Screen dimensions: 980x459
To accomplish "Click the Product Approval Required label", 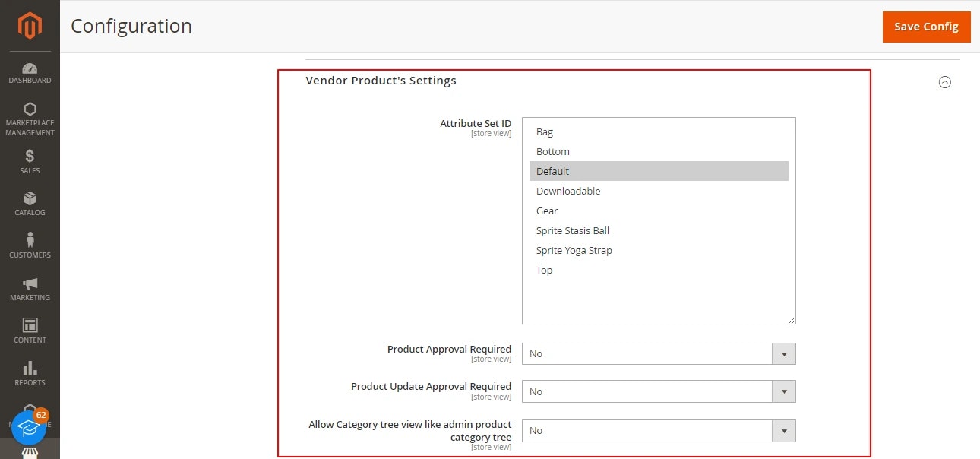I will [x=449, y=350].
